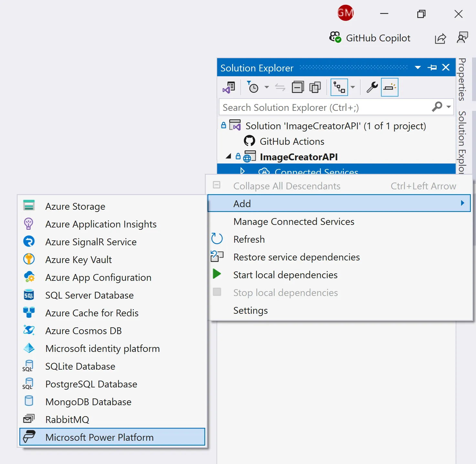Click the SQL Server Database icon
The height and width of the screenshot is (464, 476).
click(x=29, y=295)
